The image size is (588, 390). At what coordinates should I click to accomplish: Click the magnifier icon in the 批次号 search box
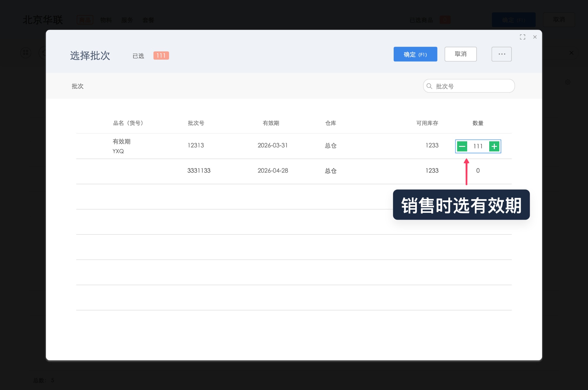[x=429, y=86]
